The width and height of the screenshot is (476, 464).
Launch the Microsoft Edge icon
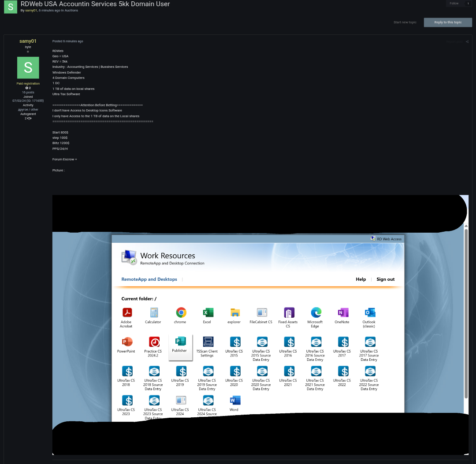click(316, 313)
